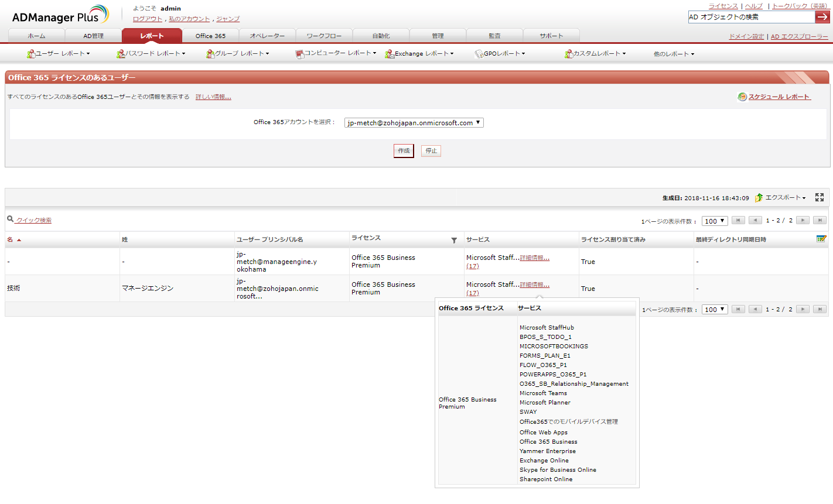
Task: Change top rows-per-page dropdown showing 100
Action: (x=715, y=221)
